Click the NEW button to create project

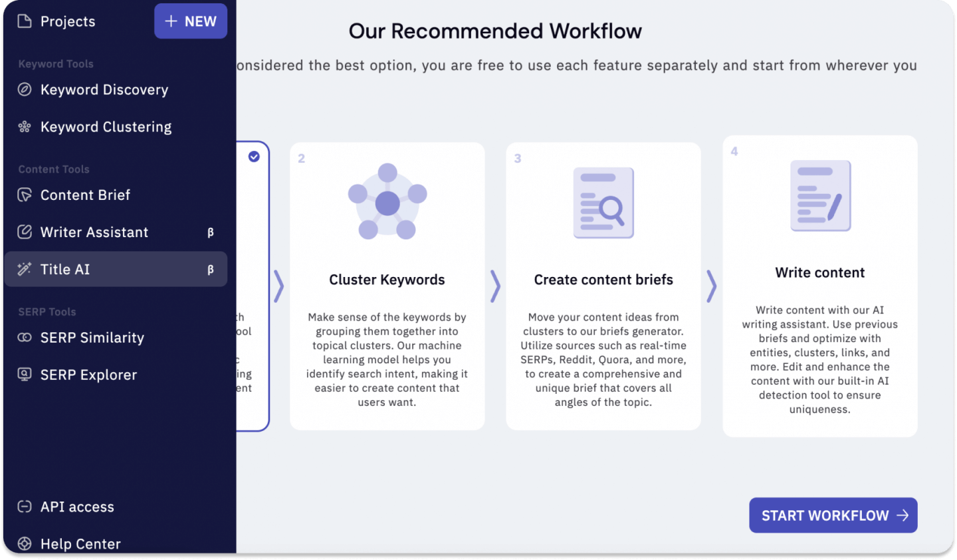click(x=191, y=21)
